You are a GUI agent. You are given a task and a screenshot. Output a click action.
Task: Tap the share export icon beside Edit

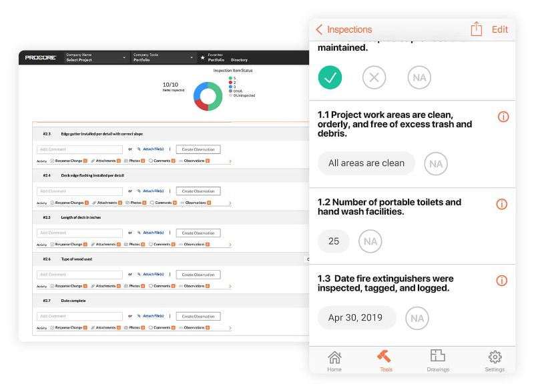click(x=477, y=29)
